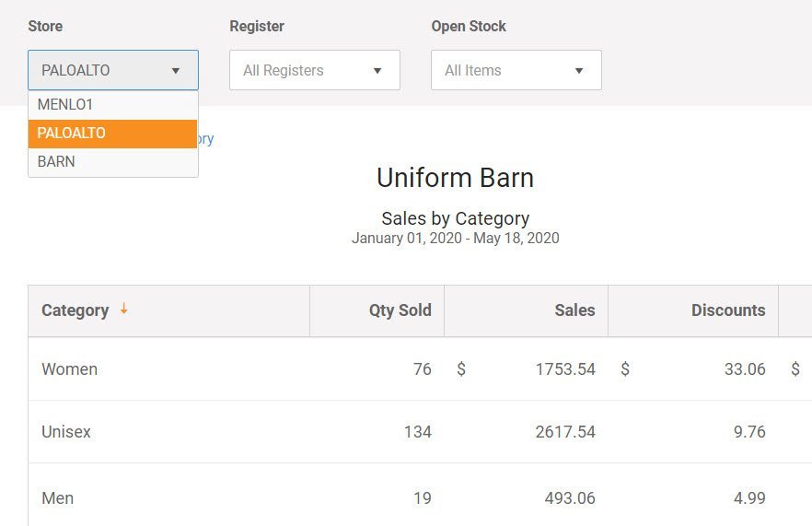
Task: Open the PALOALTO store selector
Action: click(x=113, y=70)
